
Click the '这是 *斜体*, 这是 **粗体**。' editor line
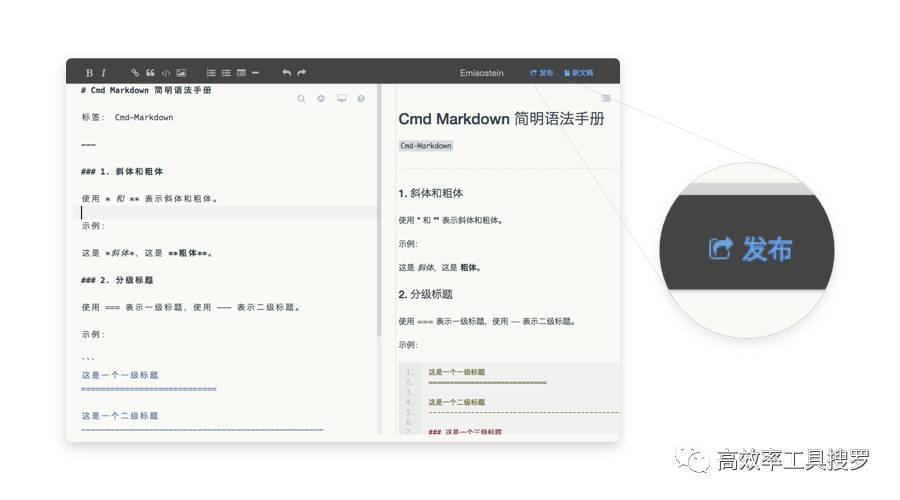pos(147,253)
